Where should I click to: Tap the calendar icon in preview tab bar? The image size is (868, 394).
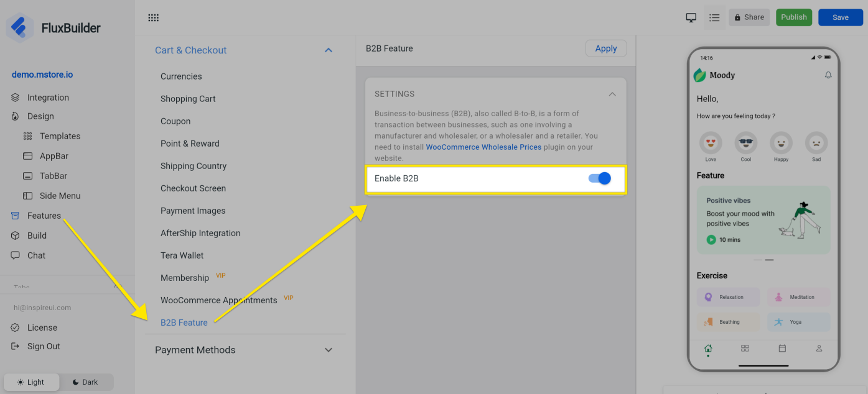(x=782, y=348)
